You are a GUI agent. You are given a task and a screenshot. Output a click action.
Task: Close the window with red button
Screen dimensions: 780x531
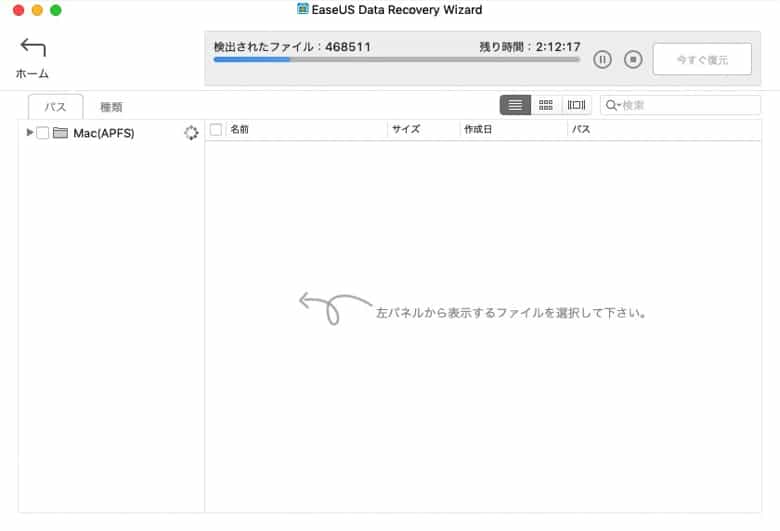18,10
